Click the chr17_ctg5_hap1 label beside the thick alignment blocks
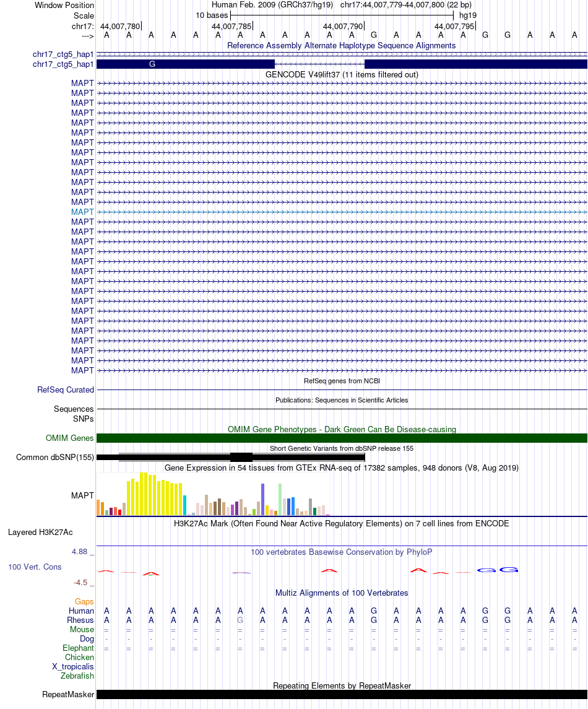 63,64
